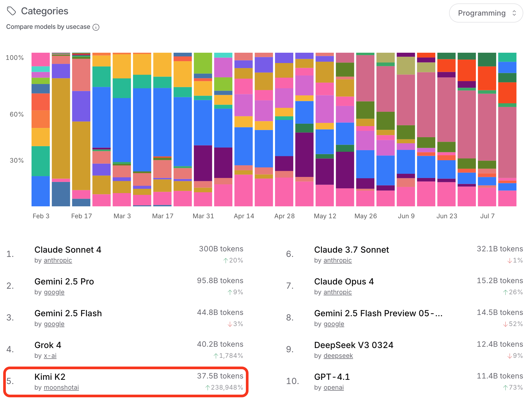Click the deepseek provider link
The image size is (532, 401).
[338, 356]
